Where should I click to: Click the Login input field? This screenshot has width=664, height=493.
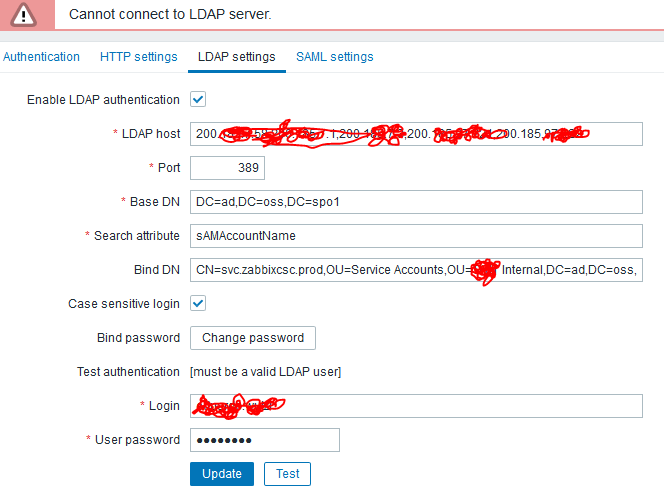pos(415,406)
